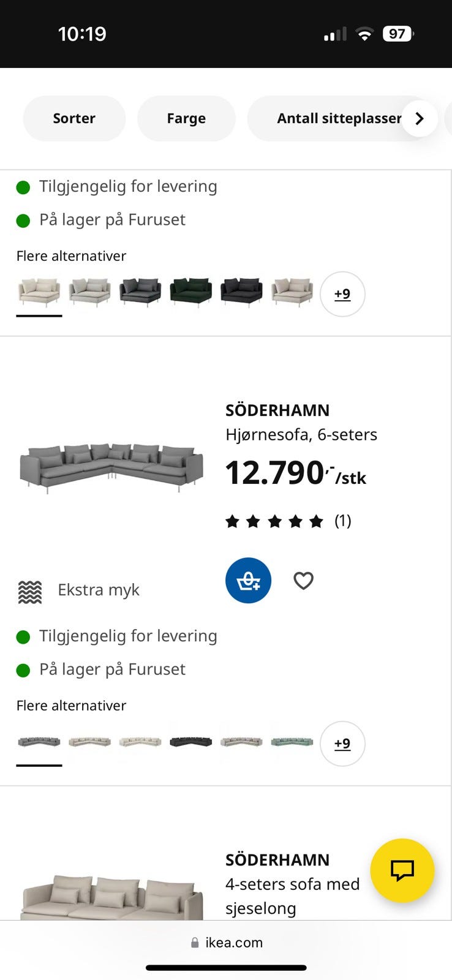Viewport: 452px width, 980px height.
Task: Open SÖDERHAMN 4-seters sofa med sjeselong
Action: [292, 884]
